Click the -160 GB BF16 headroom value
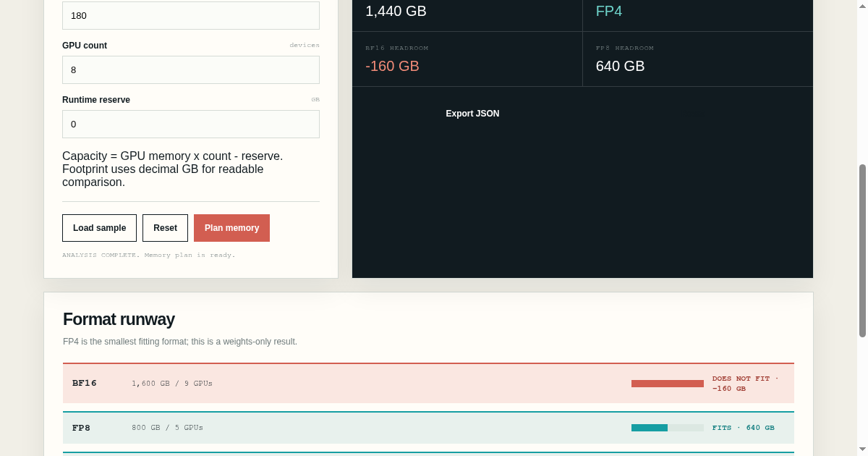The height and width of the screenshot is (456, 868). click(x=392, y=66)
